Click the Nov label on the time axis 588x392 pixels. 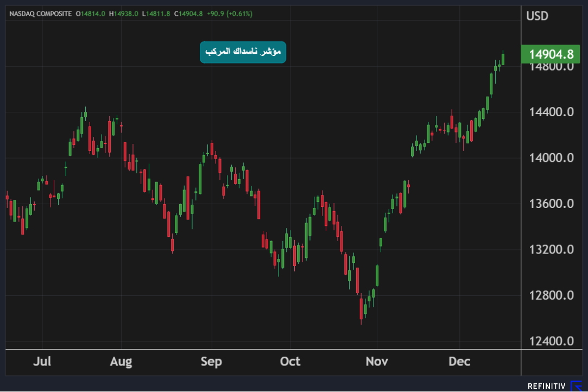pos(376,362)
